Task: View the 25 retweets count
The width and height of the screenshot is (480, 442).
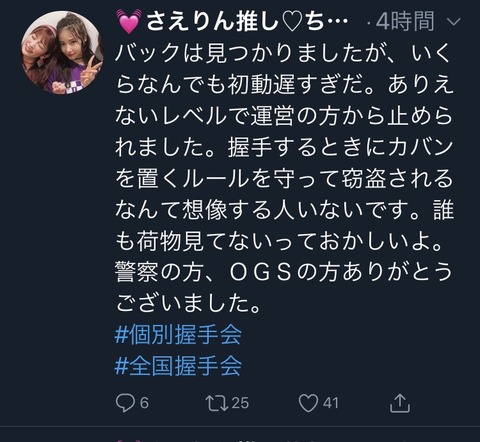Action: (240, 403)
